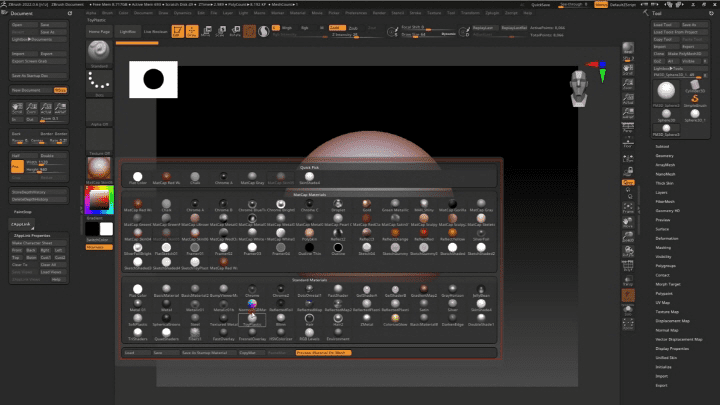Choose the Hair material

[x=309, y=319]
